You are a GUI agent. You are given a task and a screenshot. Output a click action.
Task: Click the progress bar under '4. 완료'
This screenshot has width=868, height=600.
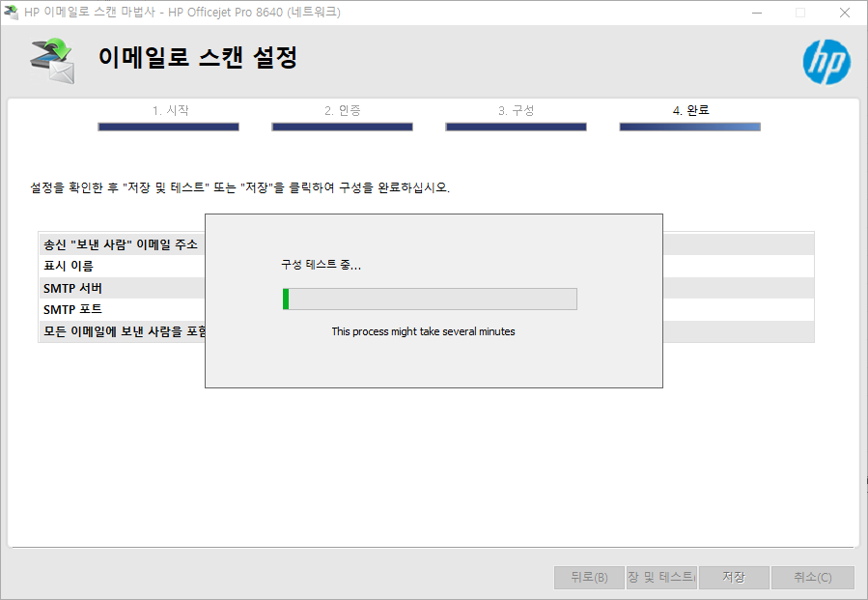point(689,127)
